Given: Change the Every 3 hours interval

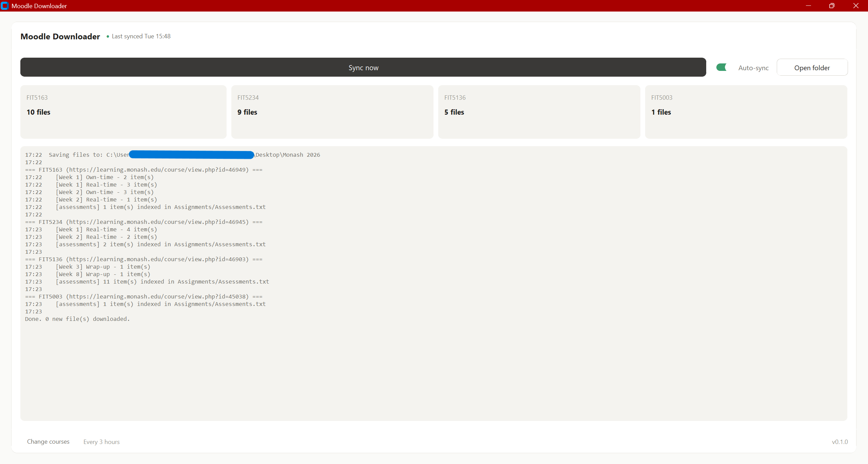Looking at the screenshot, I should (x=101, y=442).
